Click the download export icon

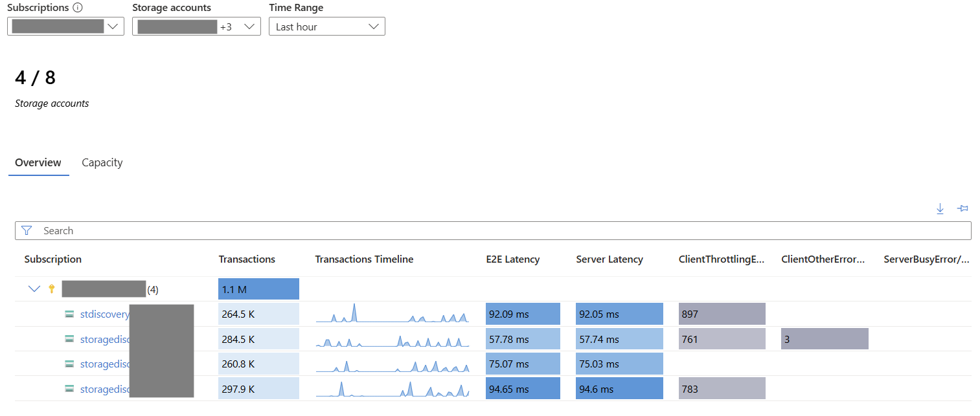[940, 209]
